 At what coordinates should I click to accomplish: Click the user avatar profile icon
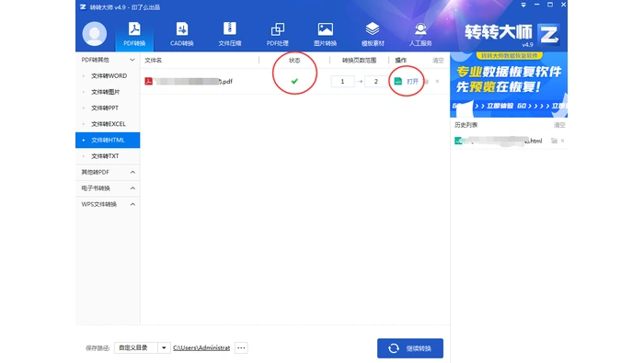click(x=95, y=34)
